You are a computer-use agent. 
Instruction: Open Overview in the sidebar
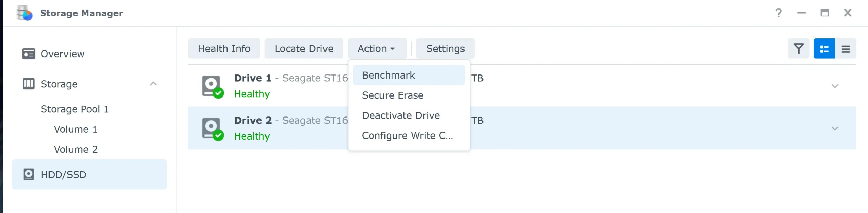[62, 54]
